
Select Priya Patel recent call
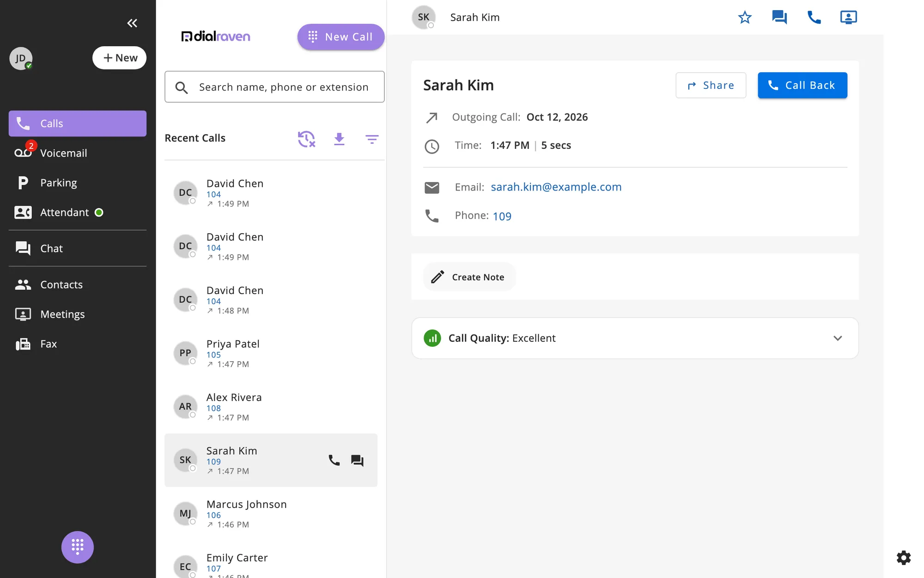tap(271, 353)
